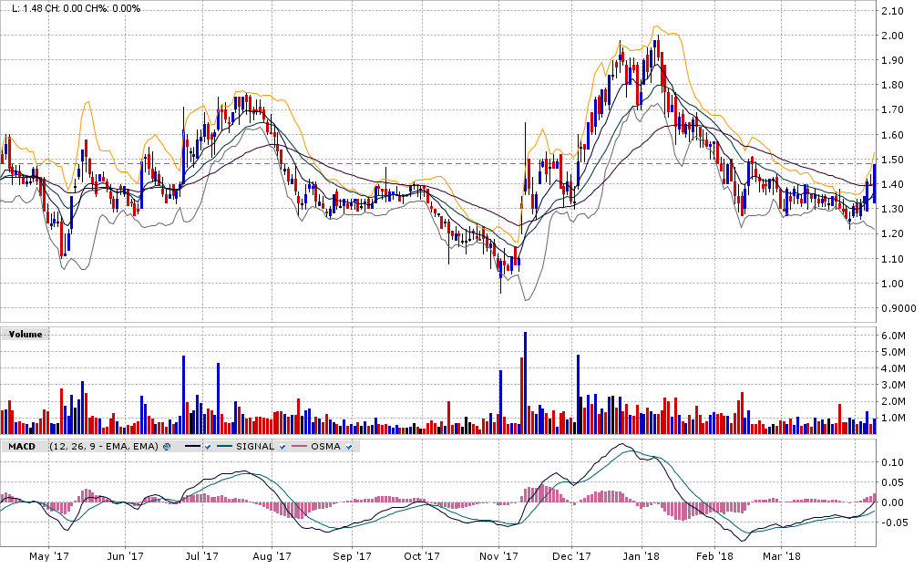Toggle the MACD line visibility checkbox

209,447
